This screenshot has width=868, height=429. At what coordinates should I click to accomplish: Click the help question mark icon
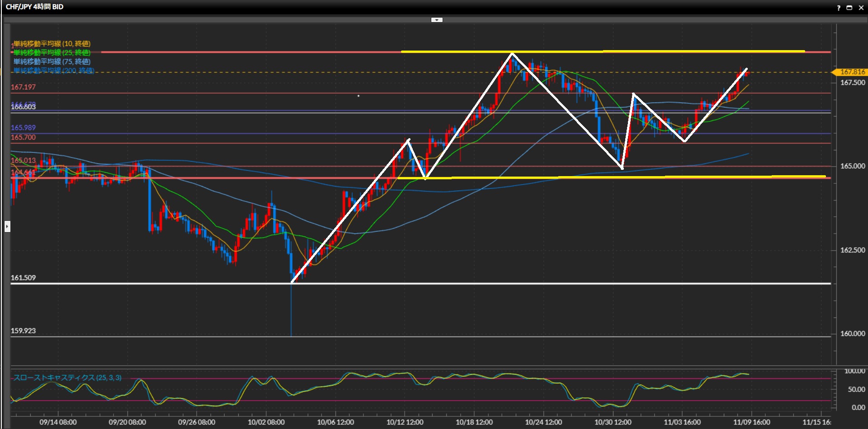pyautogui.click(x=839, y=8)
